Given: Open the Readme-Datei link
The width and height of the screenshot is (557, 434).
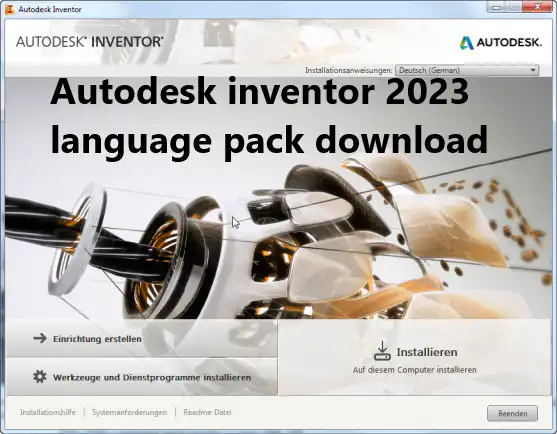Looking at the screenshot, I should [x=207, y=412].
